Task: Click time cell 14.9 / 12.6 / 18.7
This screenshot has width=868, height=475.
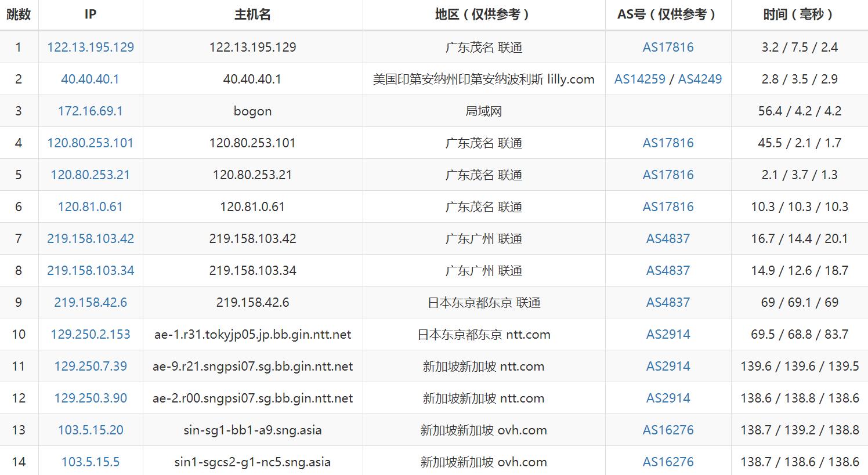Action: pos(800,270)
